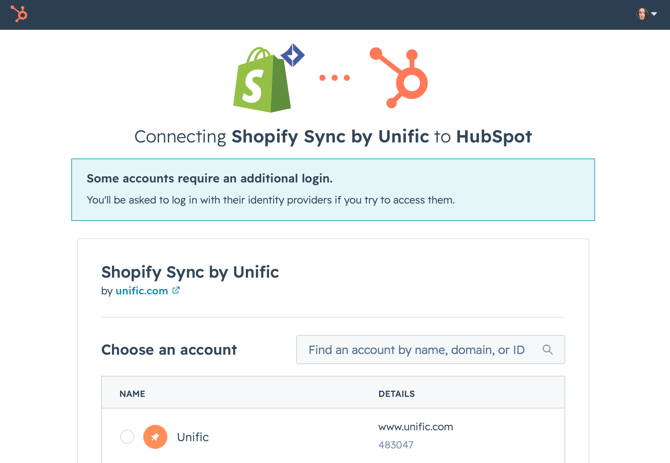The width and height of the screenshot is (670, 463).
Task: Click the NAME column header
Action: 132,394
